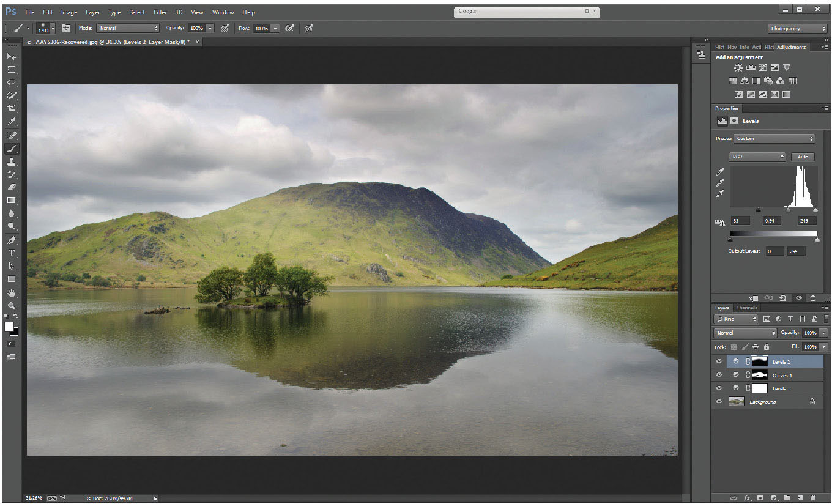Image resolution: width=832 pixels, height=504 pixels.
Task: Add a Black & White adjustment
Action: point(757,81)
